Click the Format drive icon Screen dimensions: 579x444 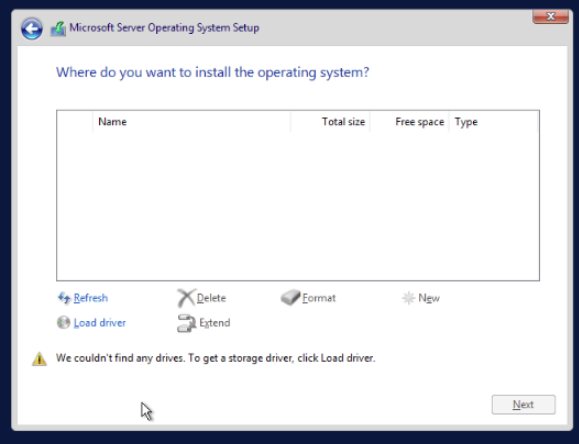[x=290, y=297]
